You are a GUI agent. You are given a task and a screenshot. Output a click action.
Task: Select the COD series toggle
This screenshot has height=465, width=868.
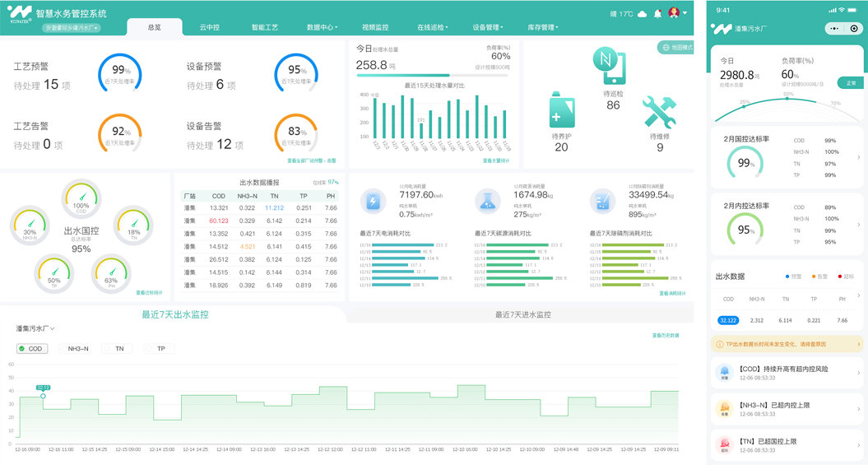click(x=32, y=349)
